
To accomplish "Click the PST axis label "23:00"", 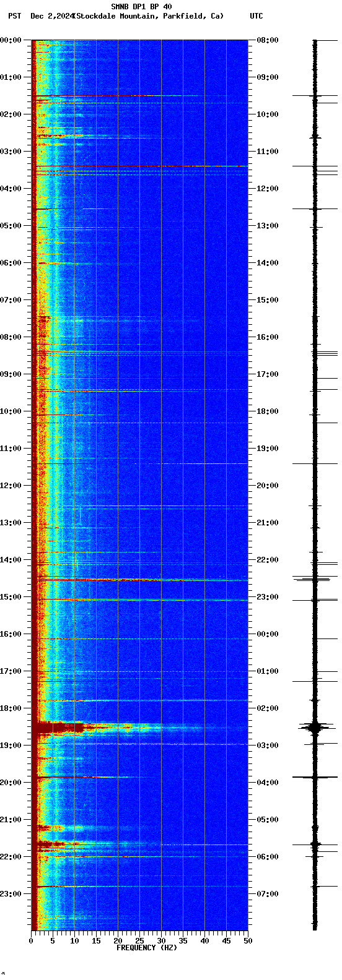I will [x=11, y=894].
